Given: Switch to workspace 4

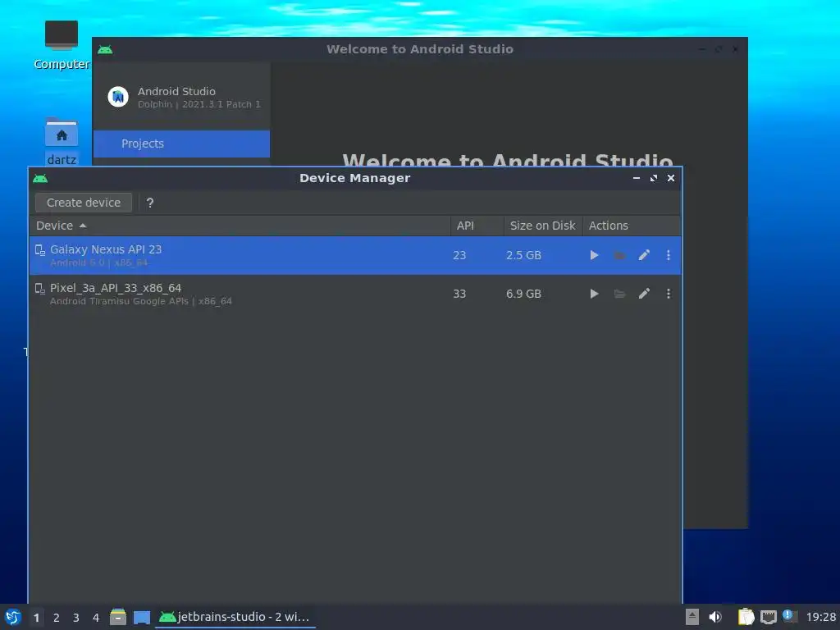Looking at the screenshot, I should [96, 618].
